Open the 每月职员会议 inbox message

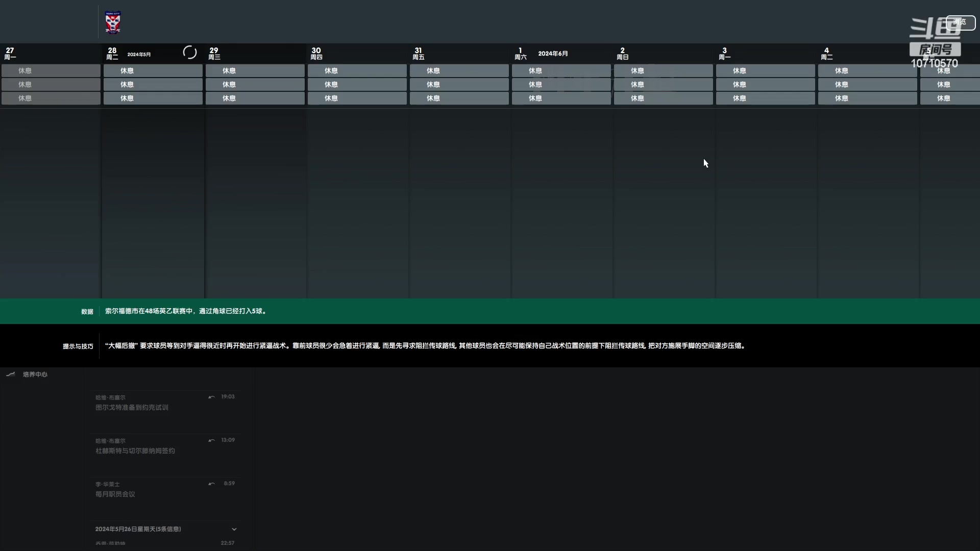(115, 494)
